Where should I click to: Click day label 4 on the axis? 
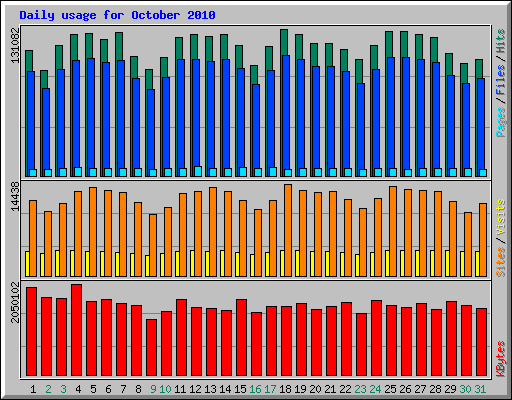78,389
